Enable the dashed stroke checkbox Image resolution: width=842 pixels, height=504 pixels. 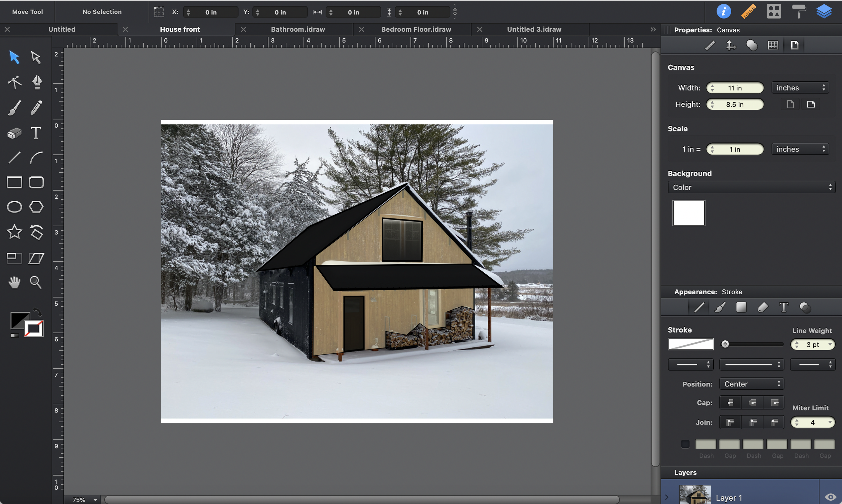click(685, 444)
